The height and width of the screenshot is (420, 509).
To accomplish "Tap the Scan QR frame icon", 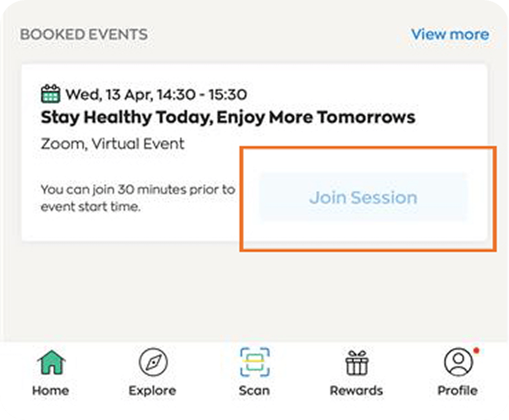I will coord(254,362).
